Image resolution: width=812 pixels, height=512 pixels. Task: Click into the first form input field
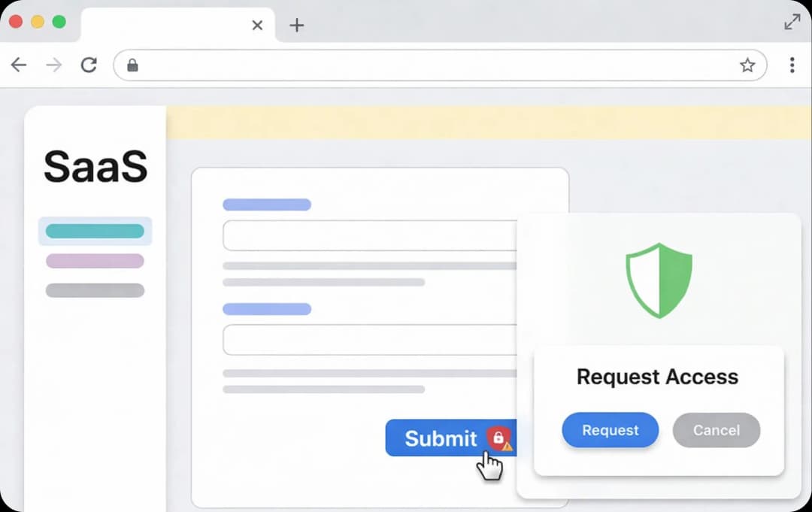coord(370,235)
